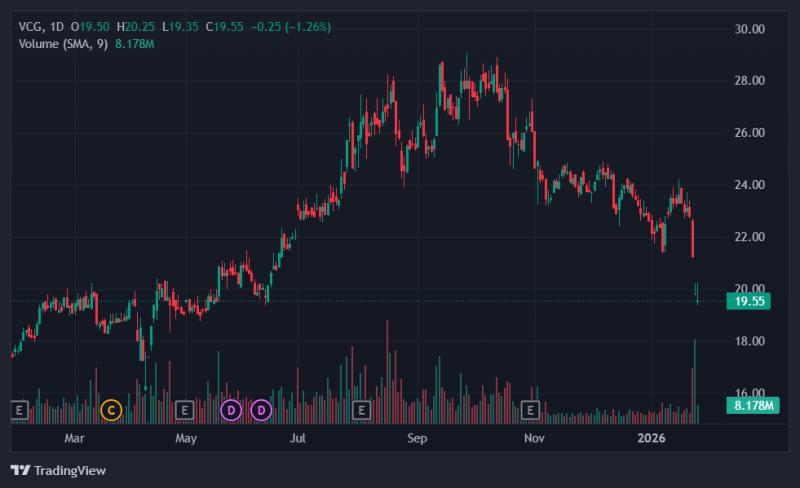
Task: Open earnings E marker between Jul and Sep
Action: (362, 410)
